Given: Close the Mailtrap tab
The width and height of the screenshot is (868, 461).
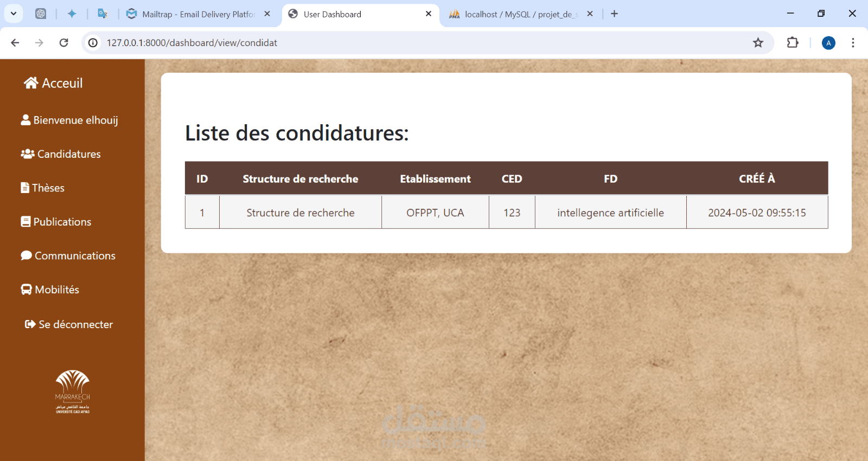Looking at the screenshot, I should pos(267,14).
